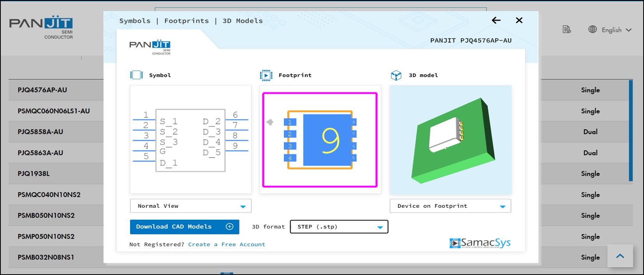This screenshot has width=644, height=275.
Task: Open the English language selector
Action: 615,30
